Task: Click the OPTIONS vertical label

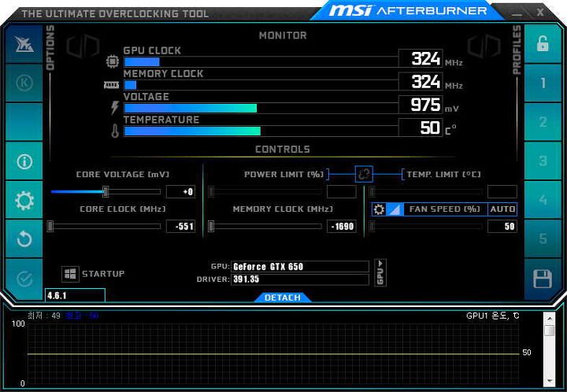Action: coord(50,47)
